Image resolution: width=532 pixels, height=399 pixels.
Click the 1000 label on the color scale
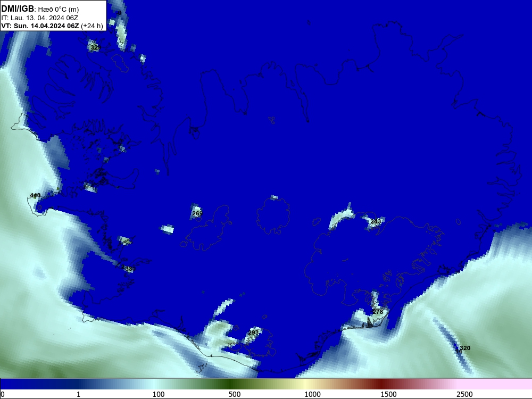(x=312, y=394)
